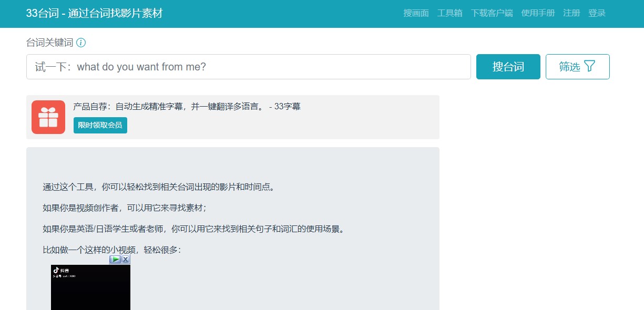Click the 筛选 text label
This screenshot has width=644, height=310.
click(569, 67)
